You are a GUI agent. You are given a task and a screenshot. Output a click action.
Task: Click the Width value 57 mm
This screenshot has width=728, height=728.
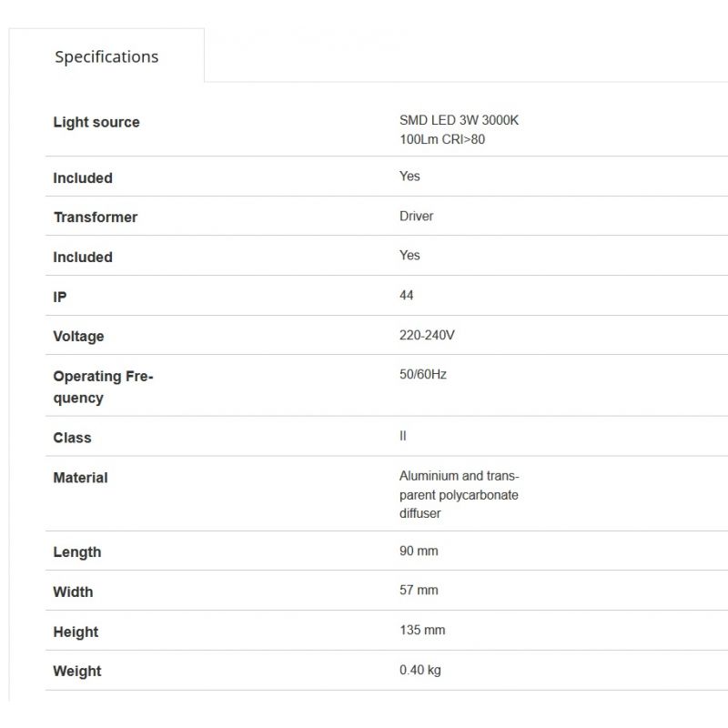[x=419, y=591]
